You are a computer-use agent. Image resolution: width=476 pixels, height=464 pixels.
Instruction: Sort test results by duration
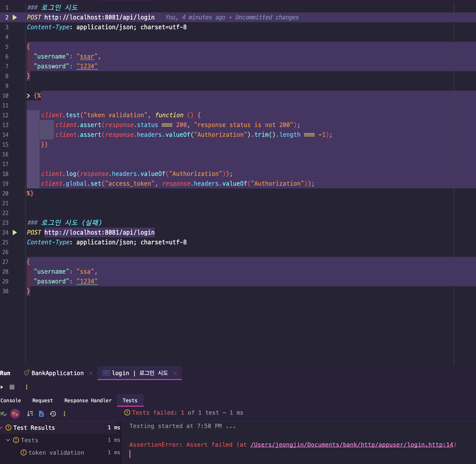30,414
